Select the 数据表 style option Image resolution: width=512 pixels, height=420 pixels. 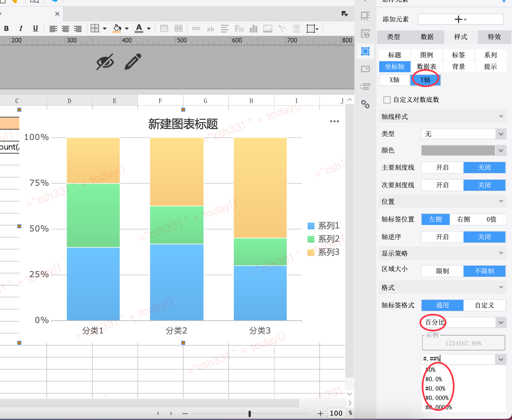click(x=427, y=67)
